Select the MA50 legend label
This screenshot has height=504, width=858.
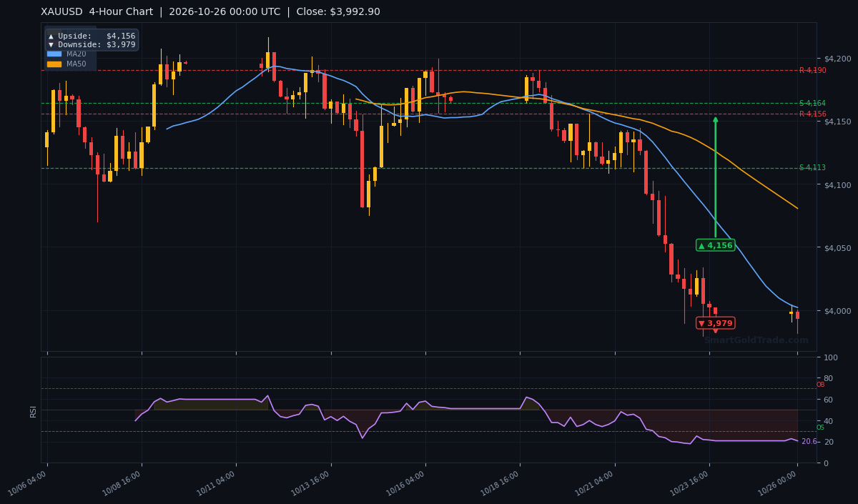click(77, 64)
